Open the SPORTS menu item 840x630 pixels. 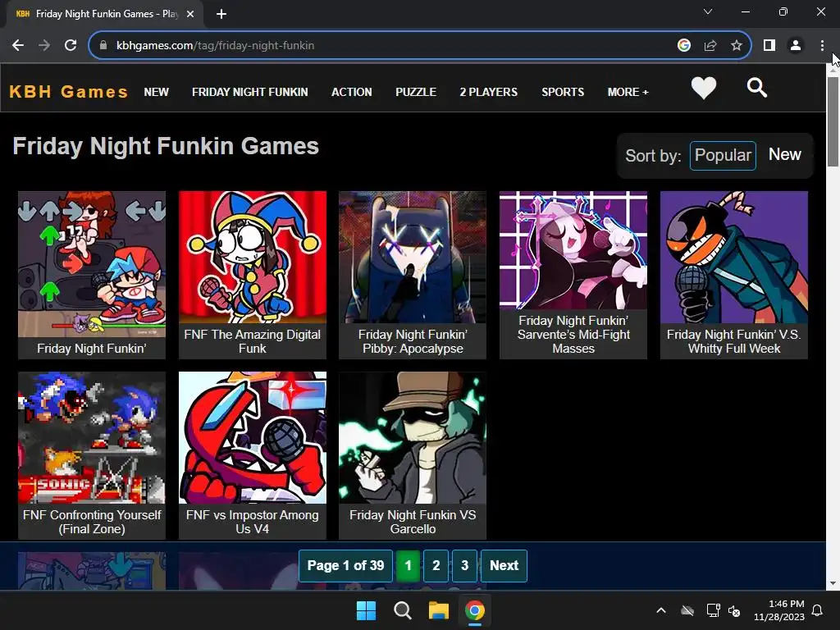click(x=563, y=92)
